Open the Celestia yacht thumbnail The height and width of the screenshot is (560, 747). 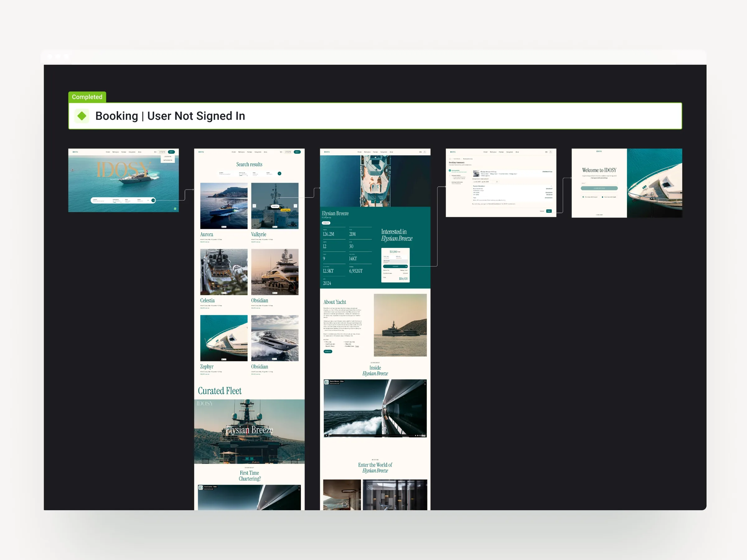coord(224,272)
